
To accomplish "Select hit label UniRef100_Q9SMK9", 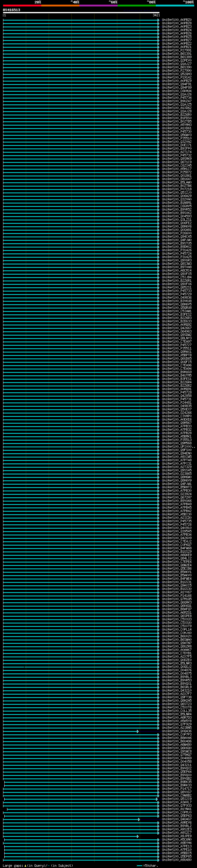I will coord(177,159).
